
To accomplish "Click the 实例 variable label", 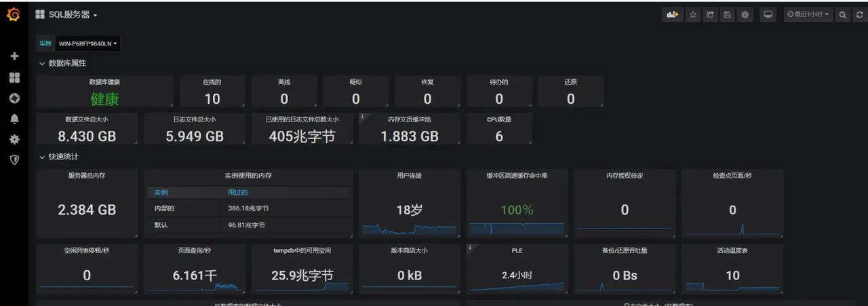I will point(45,43).
